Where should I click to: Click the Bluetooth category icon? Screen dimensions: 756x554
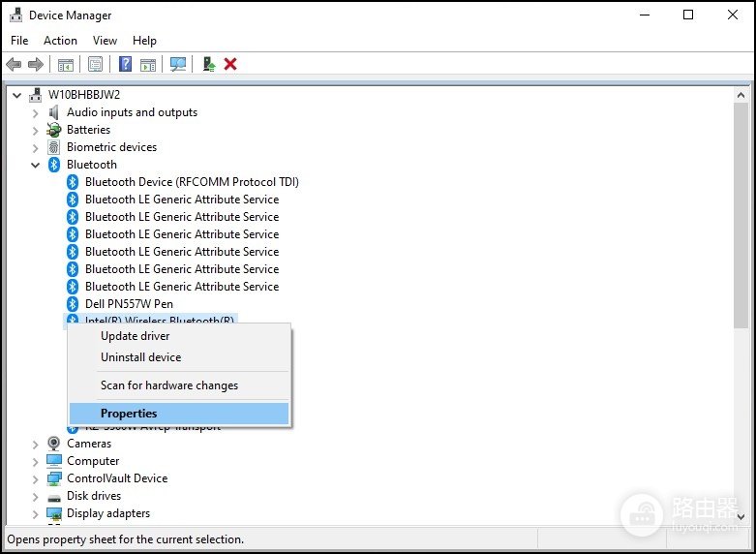pyautogui.click(x=54, y=165)
